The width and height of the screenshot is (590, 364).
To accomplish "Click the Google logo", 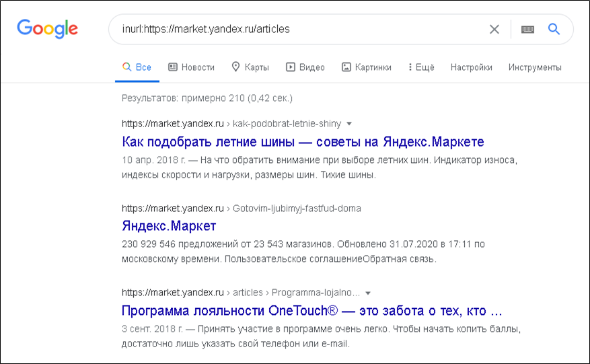I will 47,29.
